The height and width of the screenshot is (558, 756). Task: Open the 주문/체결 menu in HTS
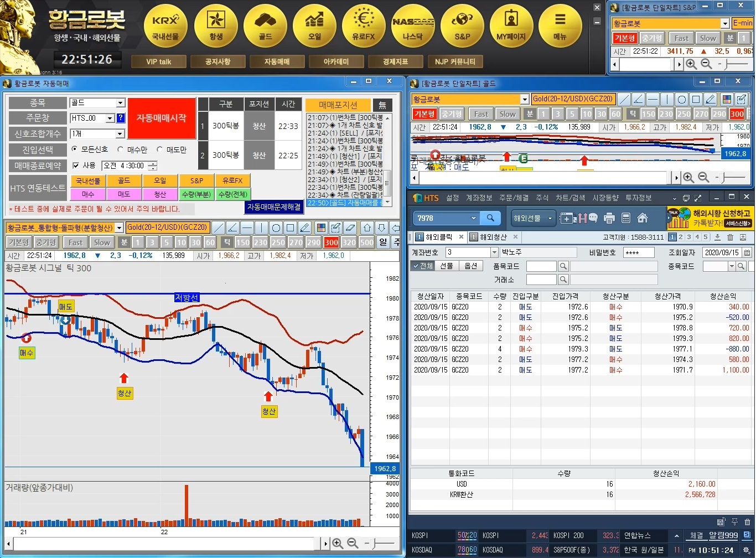pos(514,198)
